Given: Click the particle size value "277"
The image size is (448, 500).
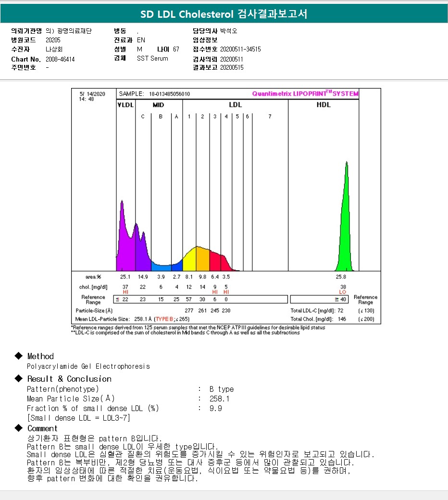Looking at the screenshot, I should tap(189, 311).
